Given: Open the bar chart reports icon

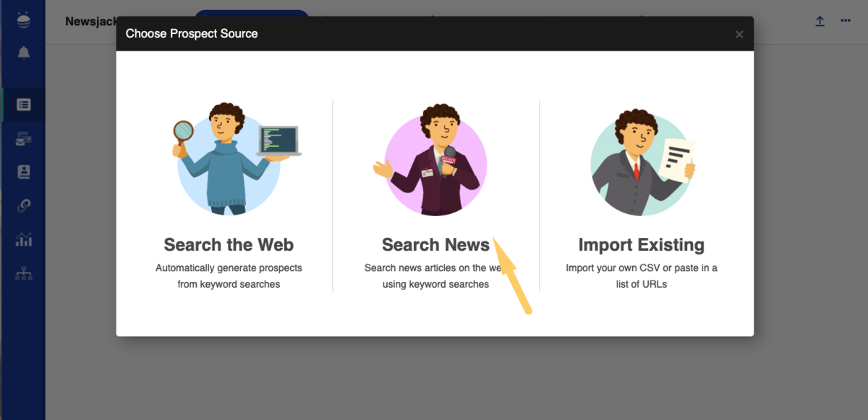Looking at the screenshot, I should [24, 240].
